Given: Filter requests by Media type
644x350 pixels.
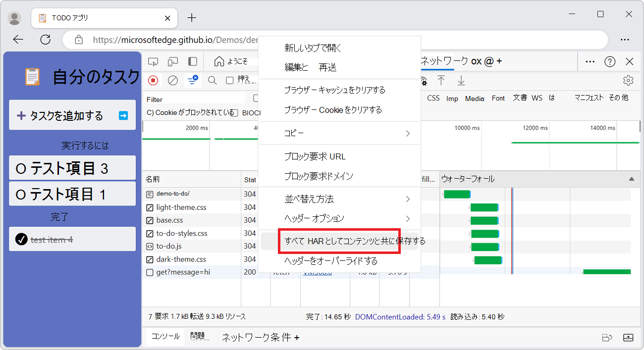Looking at the screenshot, I should click(475, 99).
